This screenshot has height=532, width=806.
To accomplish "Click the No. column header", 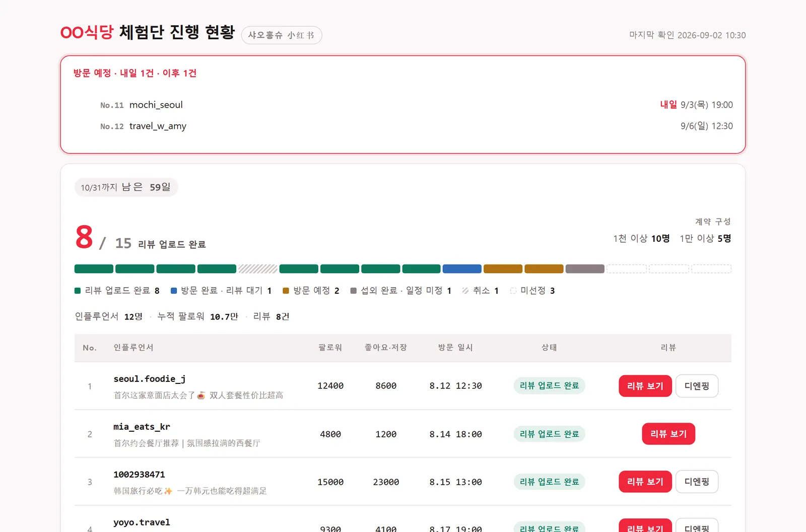I will click(x=90, y=348).
